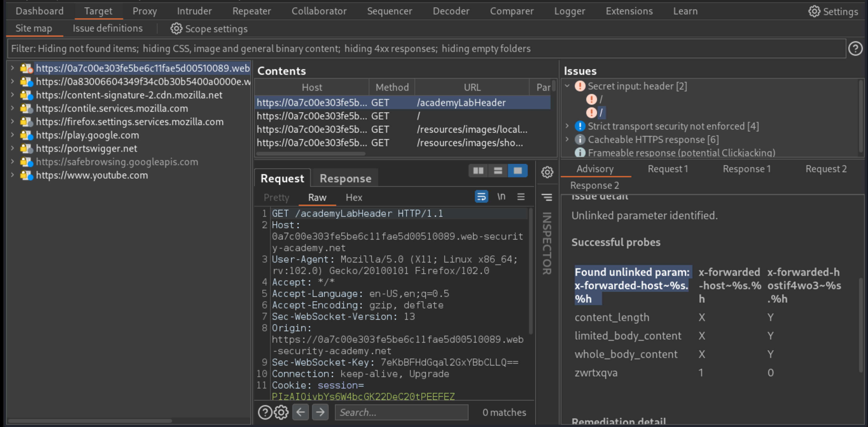Go to next search match arrow
868x427 pixels.
coord(320,412)
